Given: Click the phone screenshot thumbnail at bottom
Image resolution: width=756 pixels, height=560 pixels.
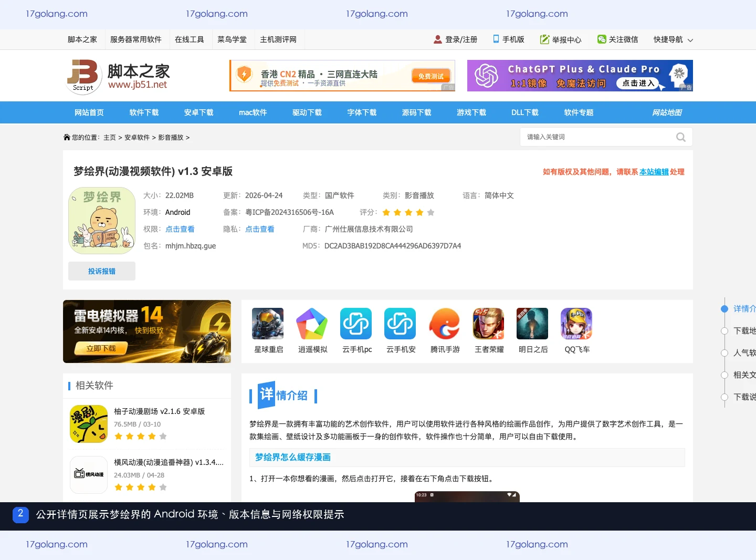Looking at the screenshot, I should (x=467, y=496).
